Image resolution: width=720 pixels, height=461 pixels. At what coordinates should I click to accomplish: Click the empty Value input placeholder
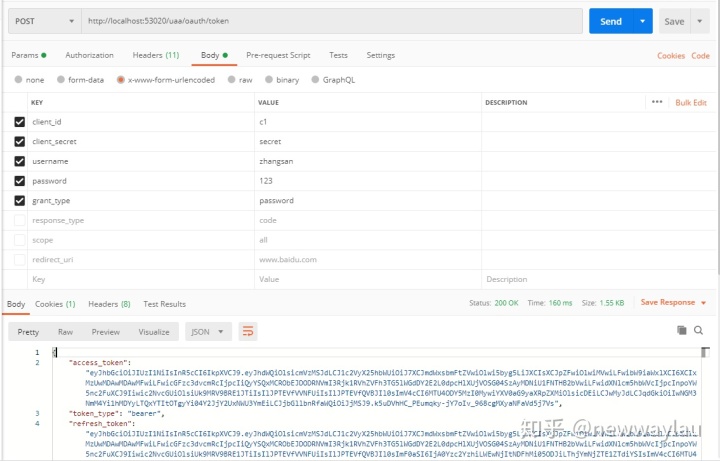coord(367,279)
